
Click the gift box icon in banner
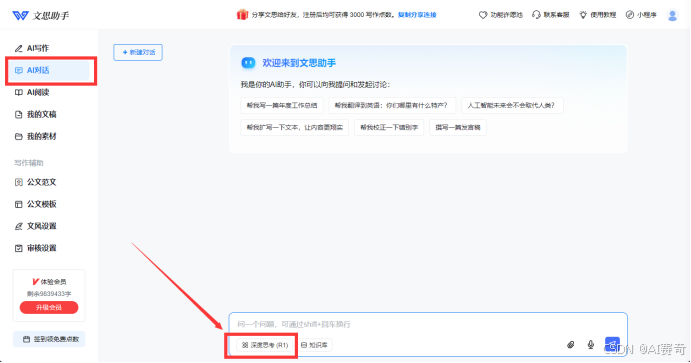[x=242, y=15]
